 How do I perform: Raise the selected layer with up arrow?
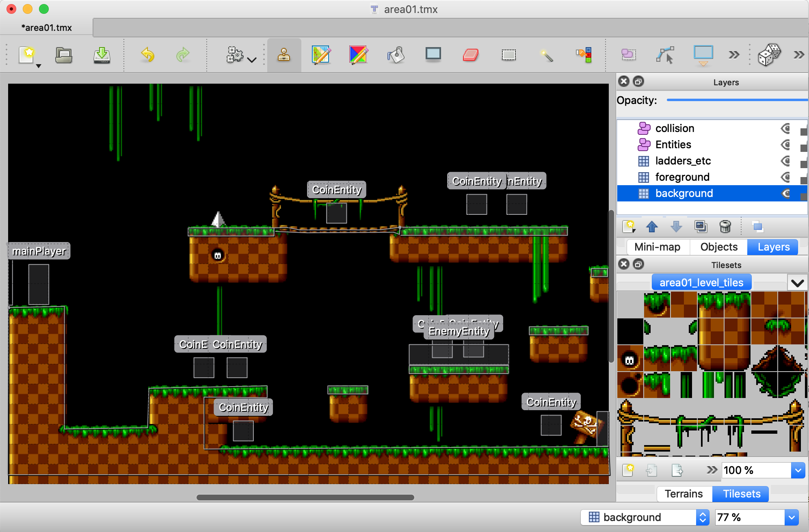652,227
